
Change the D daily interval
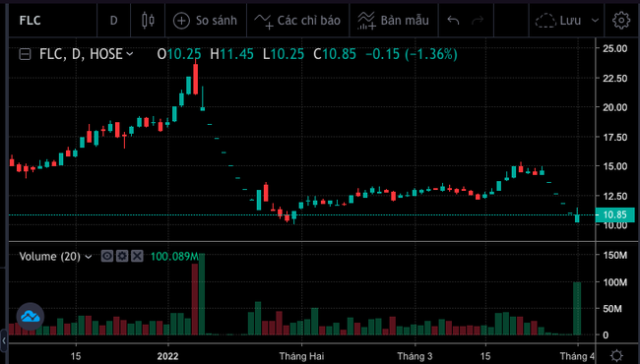click(114, 21)
